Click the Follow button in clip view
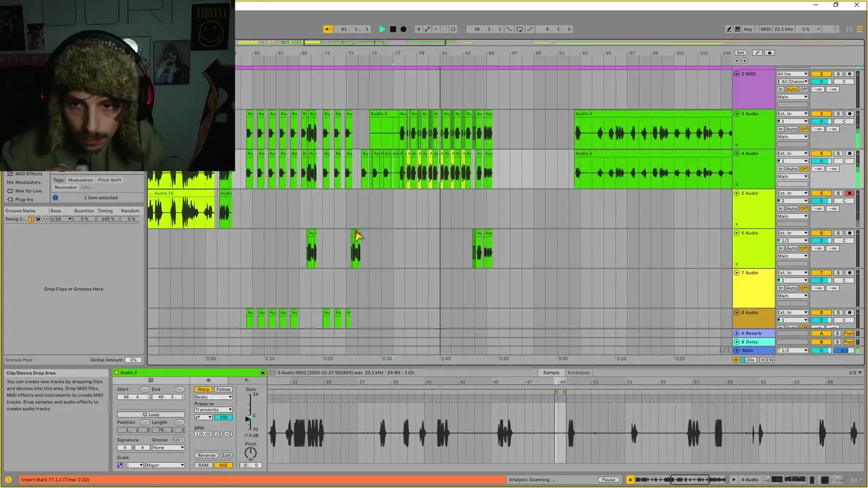This screenshot has height=488, width=868. pyautogui.click(x=223, y=390)
